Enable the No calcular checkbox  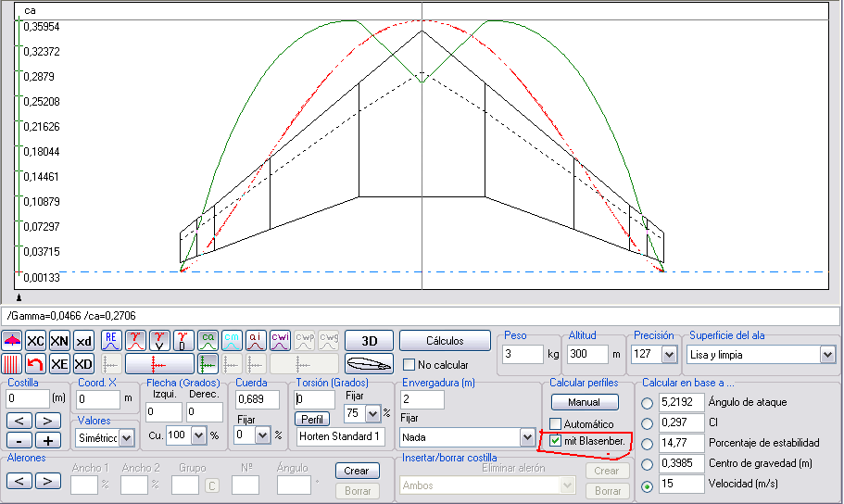pyautogui.click(x=409, y=365)
